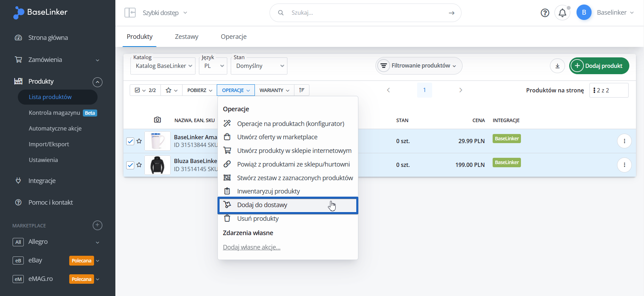The height and width of the screenshot is (296, 644).
Task: Open the sort order icon
Action: 302,90
